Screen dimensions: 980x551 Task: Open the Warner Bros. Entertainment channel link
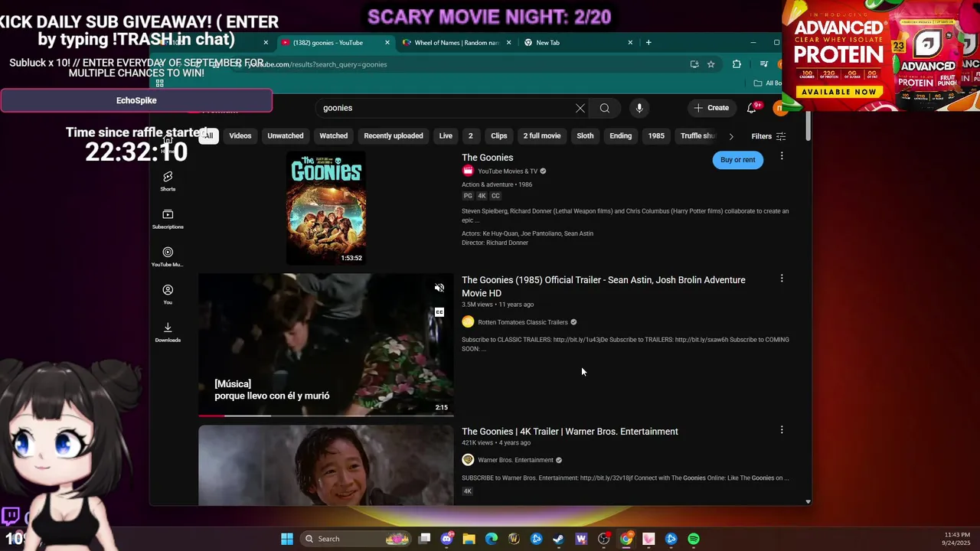[x=516, y=460]
